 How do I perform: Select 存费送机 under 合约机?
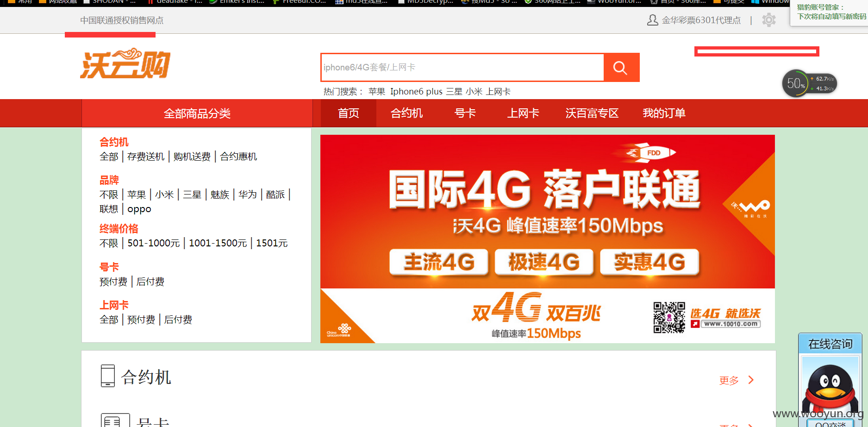[146, 157]
